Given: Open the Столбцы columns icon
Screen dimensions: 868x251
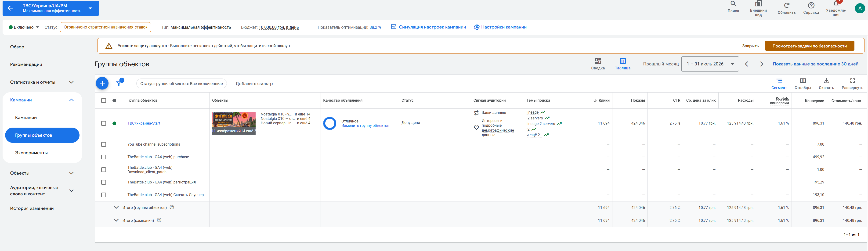Looking at the screenshot, I should 803,81.
